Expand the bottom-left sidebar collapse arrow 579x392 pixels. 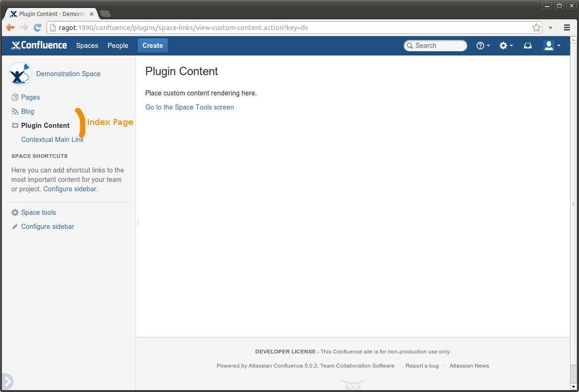pos(7,382)
